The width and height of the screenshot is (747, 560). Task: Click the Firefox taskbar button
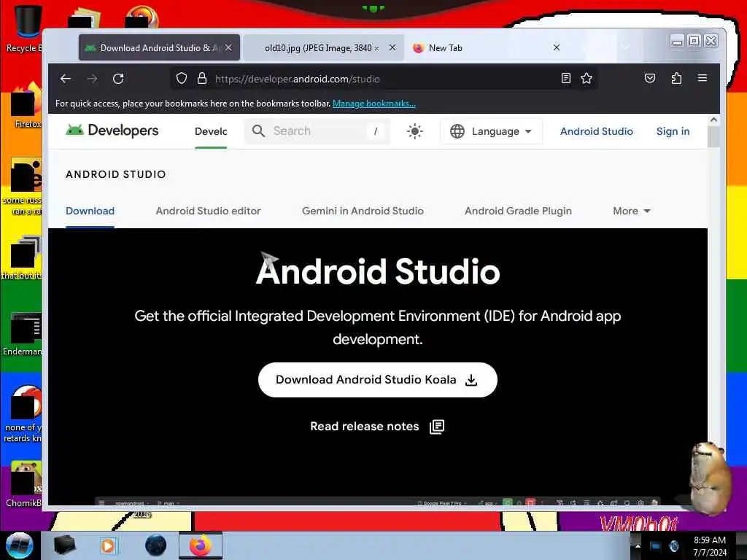click(x=201, y=545)
